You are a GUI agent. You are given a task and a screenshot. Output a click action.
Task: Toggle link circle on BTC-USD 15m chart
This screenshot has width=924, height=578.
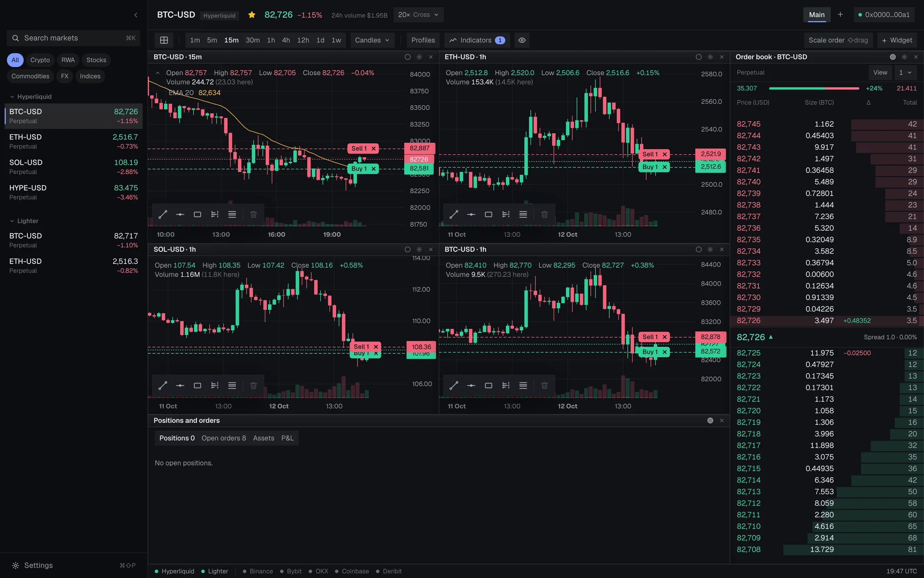pos(408,57)
